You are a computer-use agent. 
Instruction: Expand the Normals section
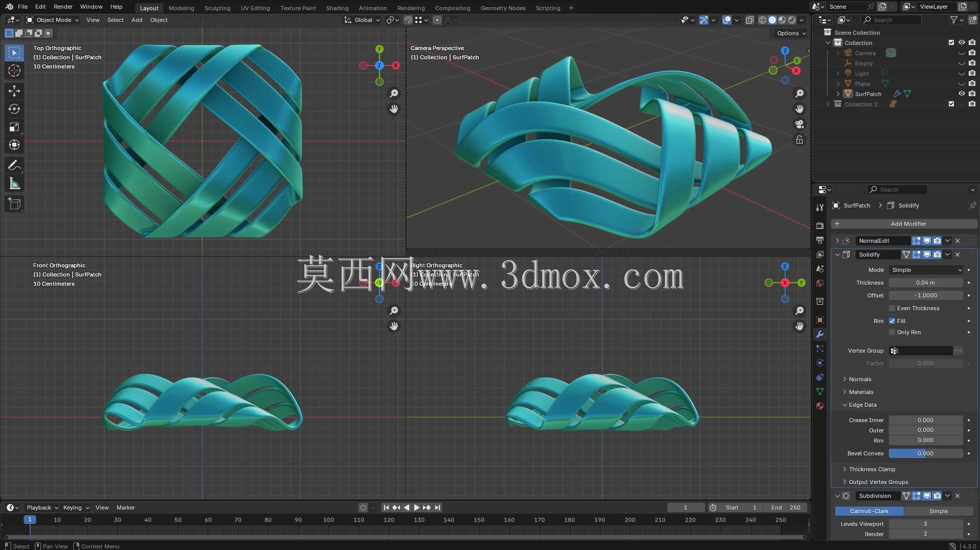[x=860, y=379]
